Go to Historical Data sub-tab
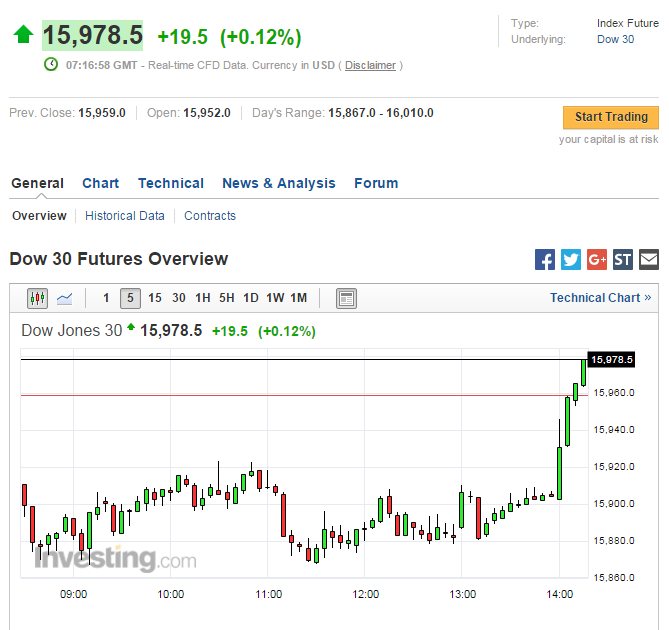Screen dimensions: 669x630 point(125,216)
